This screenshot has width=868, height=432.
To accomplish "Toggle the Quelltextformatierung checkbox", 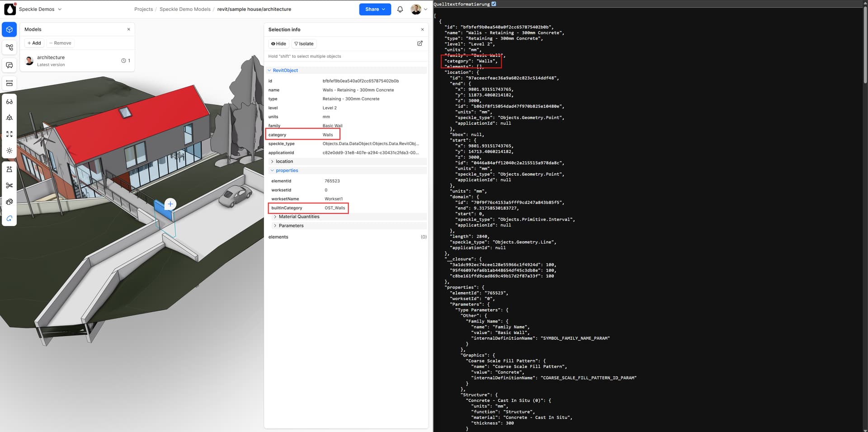I will [494, 4].
